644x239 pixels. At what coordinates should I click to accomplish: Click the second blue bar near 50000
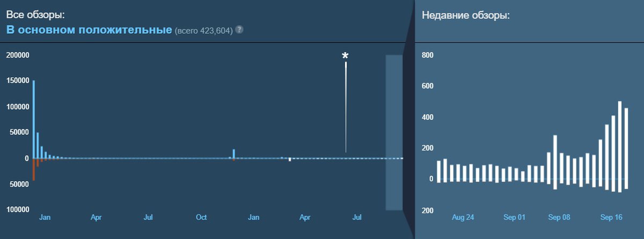pyautogui.click(x=38, y=145)
